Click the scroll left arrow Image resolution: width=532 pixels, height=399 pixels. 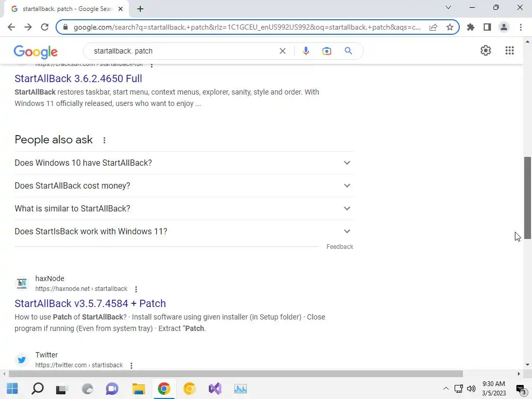(4, 374)
